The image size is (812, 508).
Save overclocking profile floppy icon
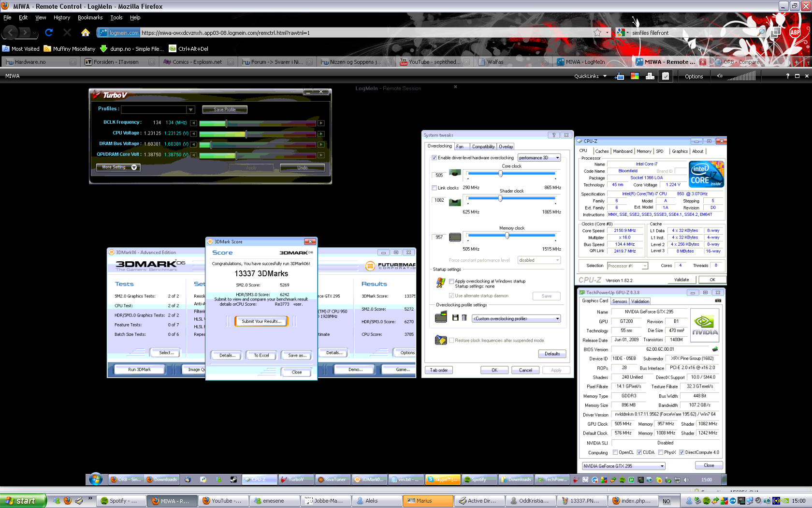455,317
